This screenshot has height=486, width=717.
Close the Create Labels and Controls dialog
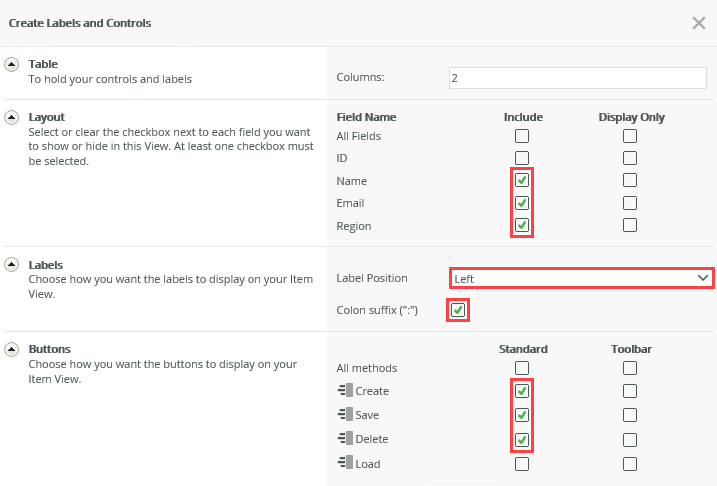click(699, 23)
